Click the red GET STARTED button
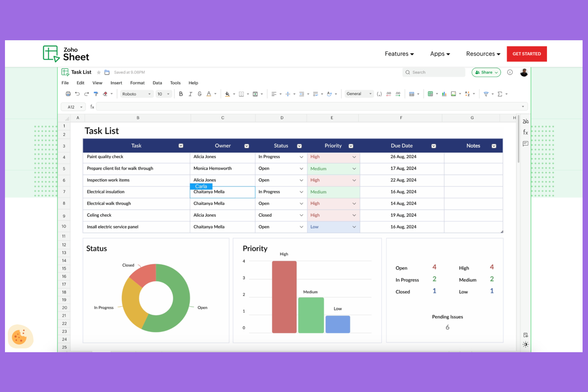 (x=526, y=54)
